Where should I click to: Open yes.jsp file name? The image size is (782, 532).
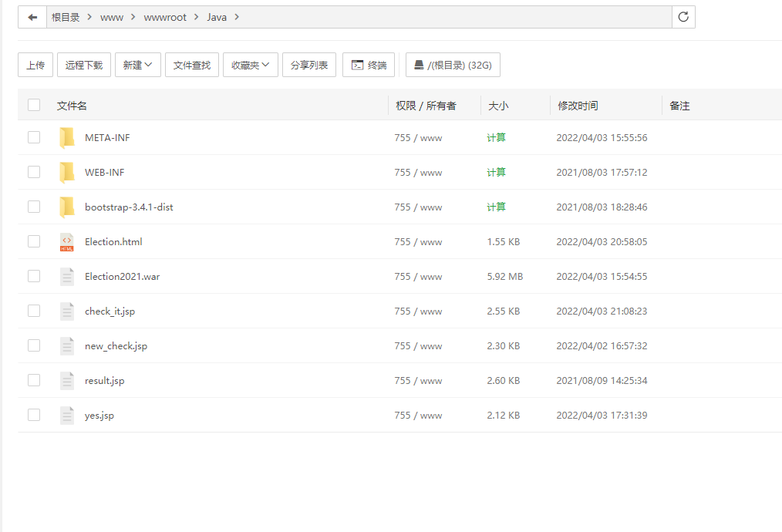pos(99,416)
